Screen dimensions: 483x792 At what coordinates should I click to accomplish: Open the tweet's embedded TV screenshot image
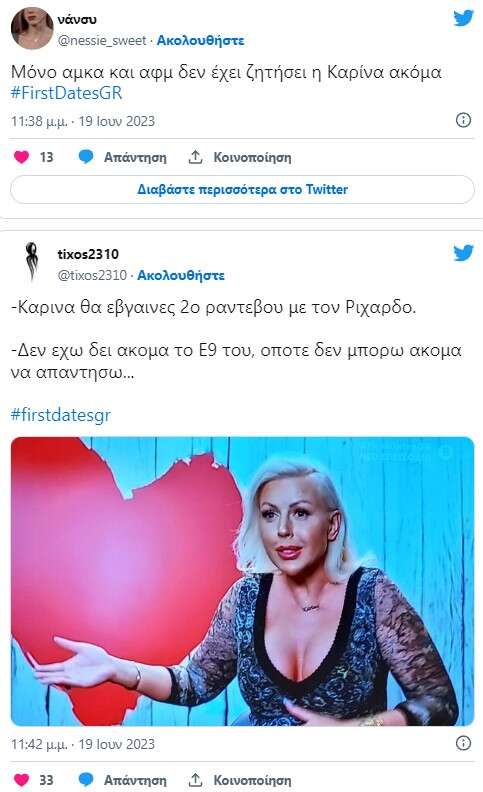coord(243,581)
